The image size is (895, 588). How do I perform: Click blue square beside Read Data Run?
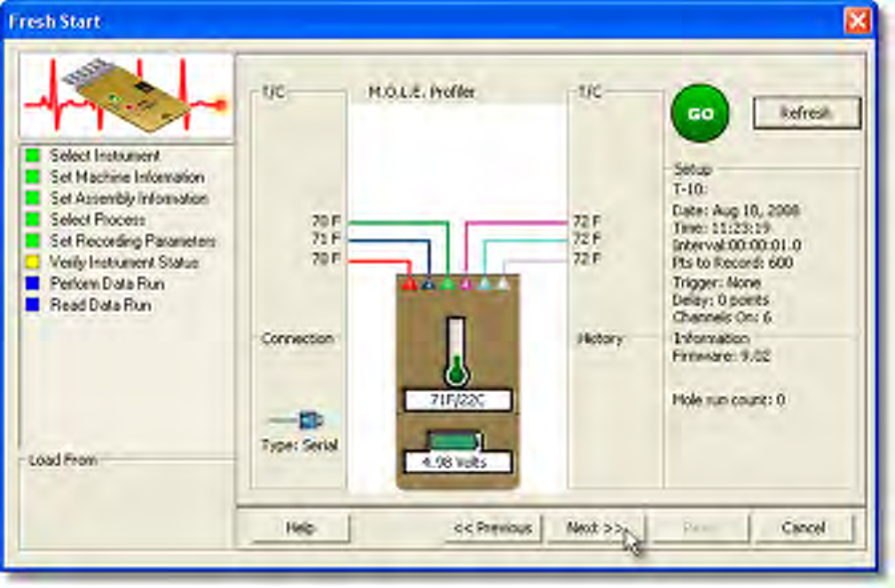33,305
